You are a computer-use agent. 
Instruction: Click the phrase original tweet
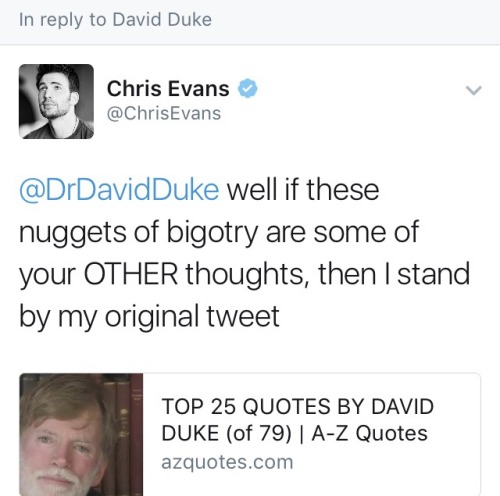pos(192,316)
